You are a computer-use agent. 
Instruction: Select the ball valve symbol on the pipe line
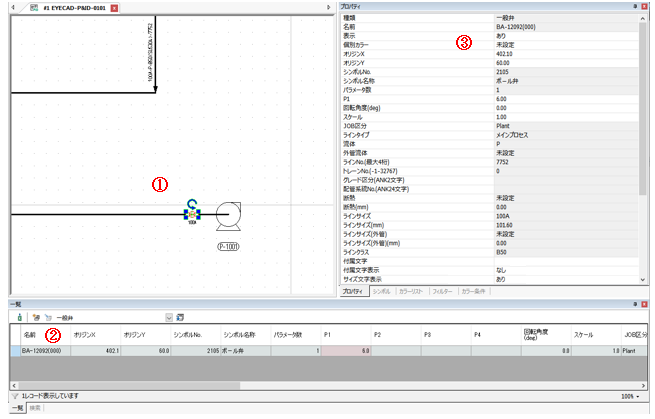(x=192, y=214)
